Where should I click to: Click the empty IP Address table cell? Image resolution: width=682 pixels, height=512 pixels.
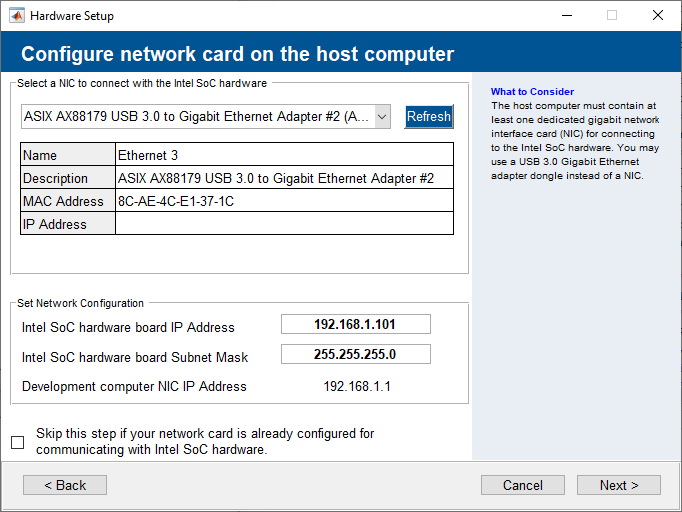[x=284, y=224]
